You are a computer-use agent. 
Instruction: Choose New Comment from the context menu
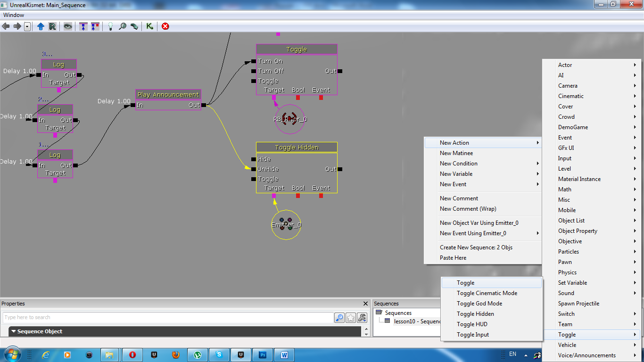[x=483, y=198]
